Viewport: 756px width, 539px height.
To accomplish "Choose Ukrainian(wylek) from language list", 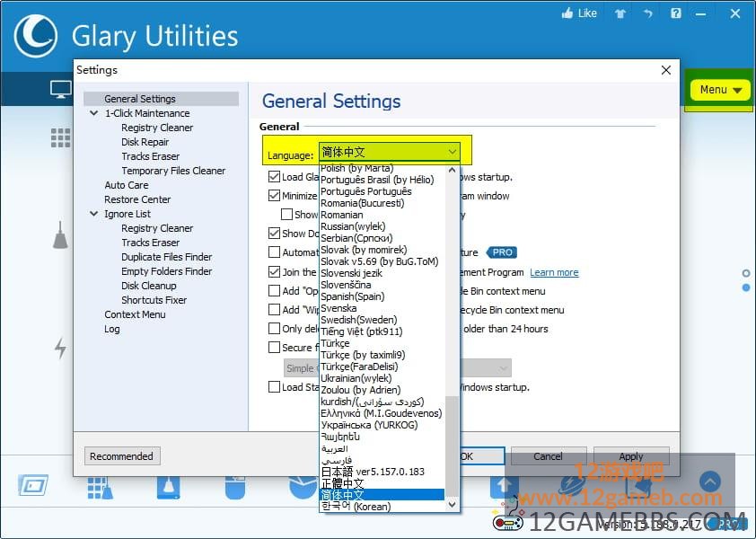I will [382, 378].
